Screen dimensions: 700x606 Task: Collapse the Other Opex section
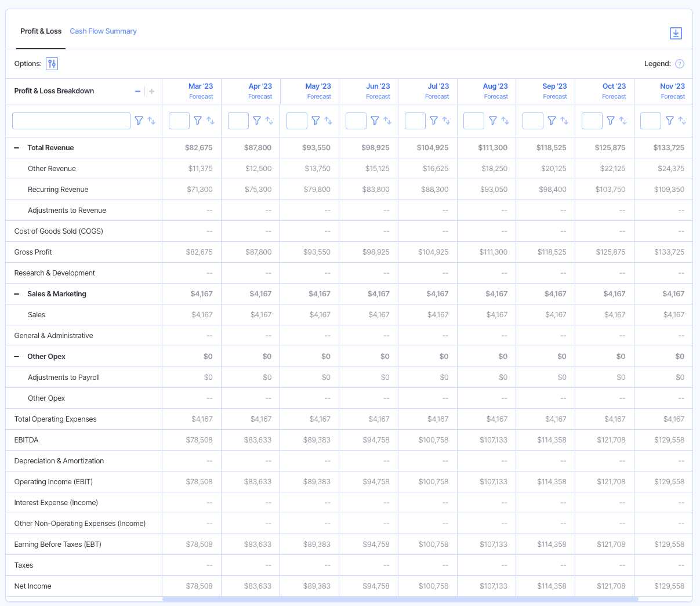click(16, 356)
